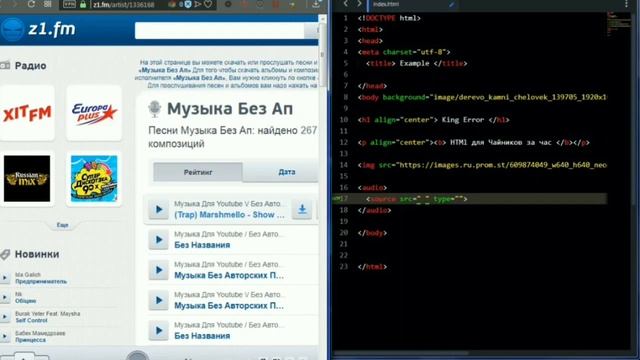Click the DOCTYPE html code line

pos(389,18)
